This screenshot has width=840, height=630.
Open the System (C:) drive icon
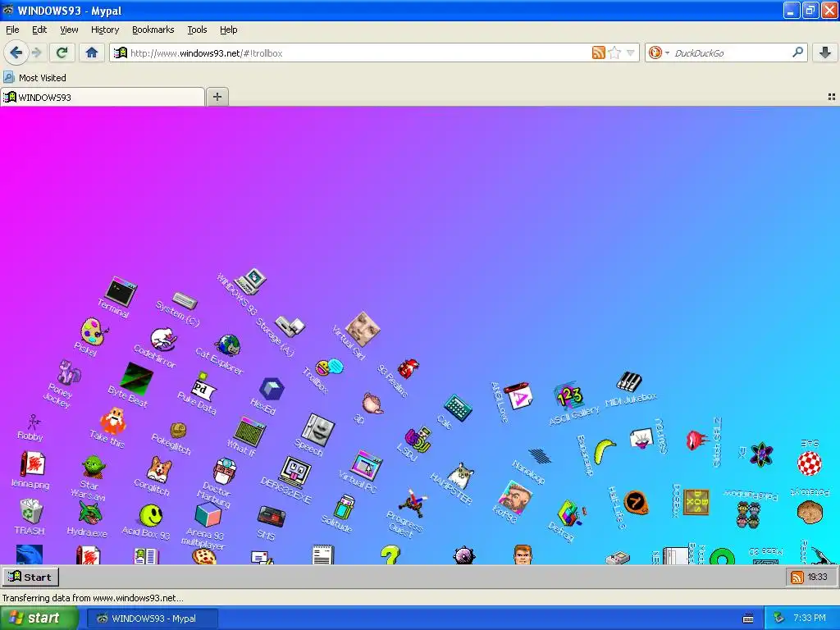[x=185, y=300]
